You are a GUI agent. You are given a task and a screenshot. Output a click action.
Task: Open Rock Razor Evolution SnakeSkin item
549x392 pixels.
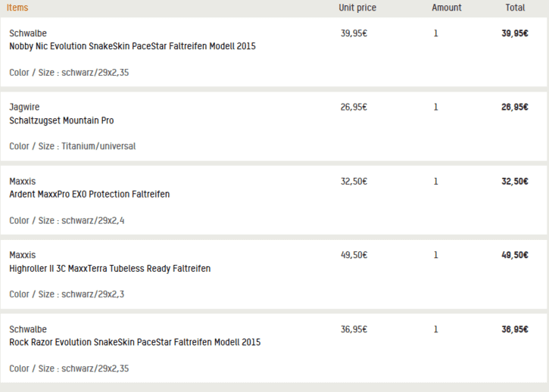135,342
